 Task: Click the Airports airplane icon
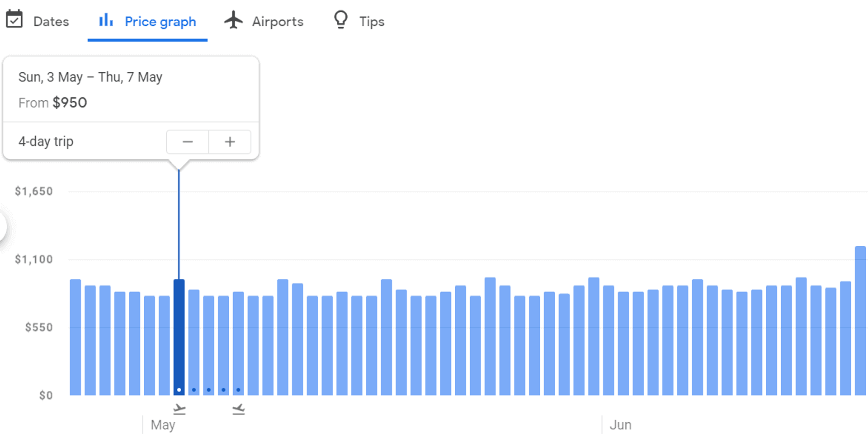tap(233, 20)
